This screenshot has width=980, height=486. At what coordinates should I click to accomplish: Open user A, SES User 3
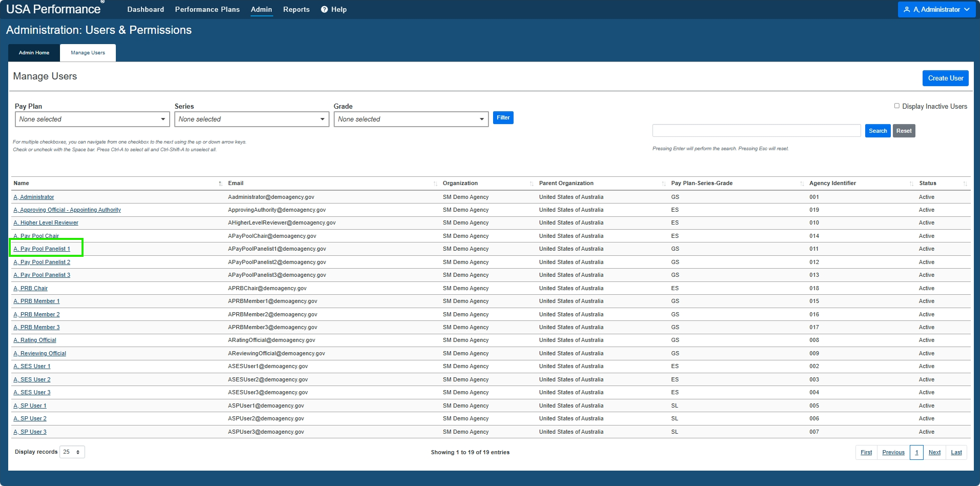tap(32, 392)
